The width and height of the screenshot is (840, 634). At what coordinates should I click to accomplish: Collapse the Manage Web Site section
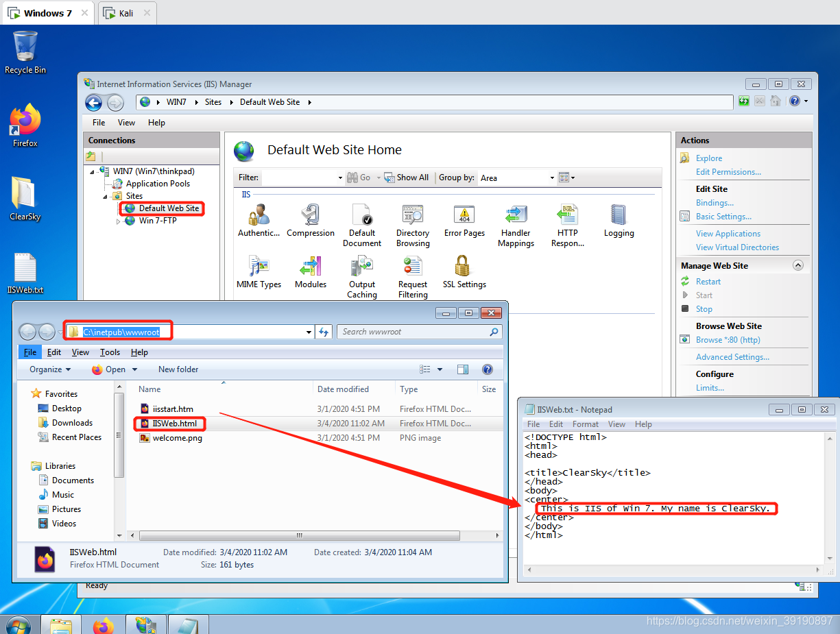[x=798, y=265]
